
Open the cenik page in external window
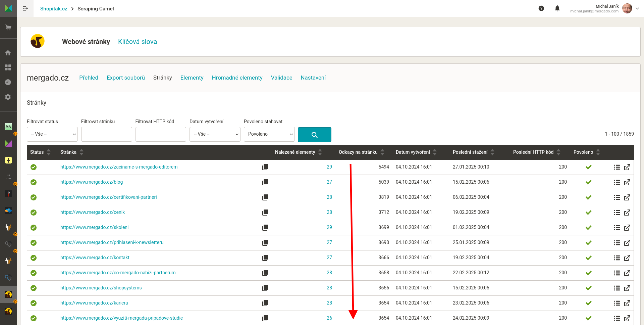pos(627,213)
